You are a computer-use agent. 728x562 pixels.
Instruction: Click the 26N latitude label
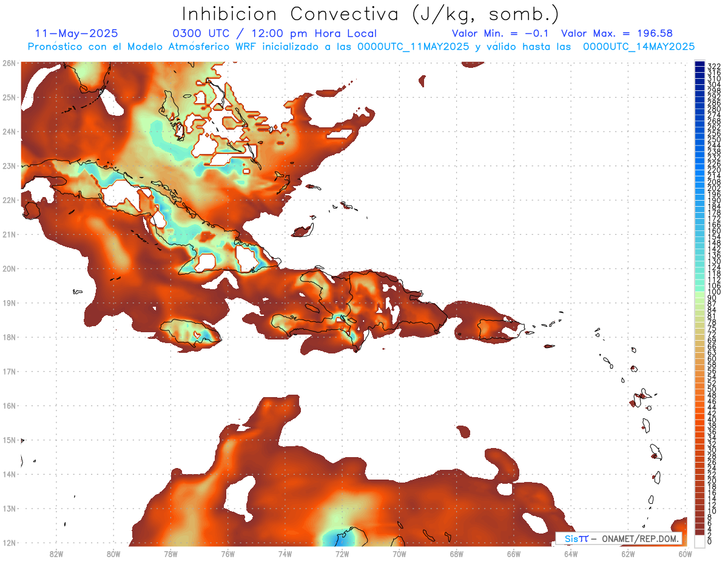[x=9, y=63]
